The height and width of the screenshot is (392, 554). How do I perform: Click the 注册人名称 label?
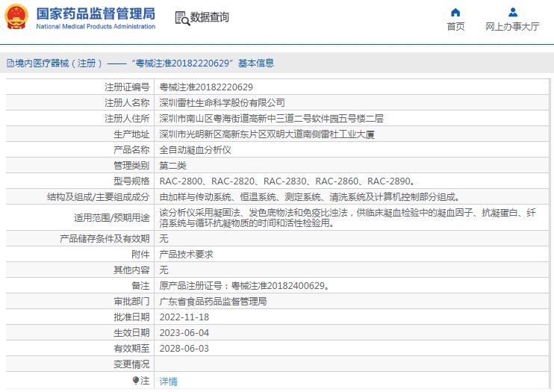click(127, 103)
